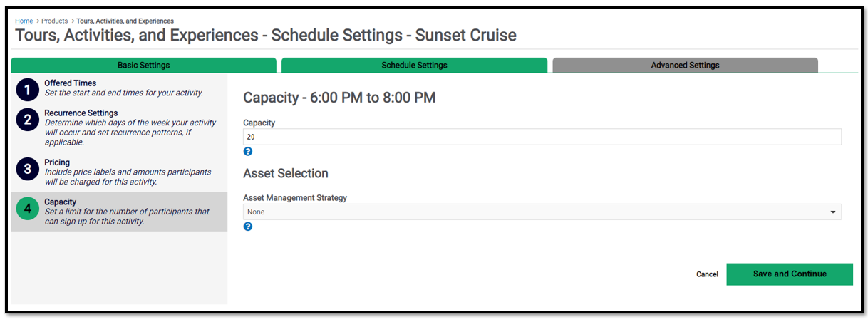Click into the Capacity input field
This screenshot has height=322, width=868.
point(542,137)
